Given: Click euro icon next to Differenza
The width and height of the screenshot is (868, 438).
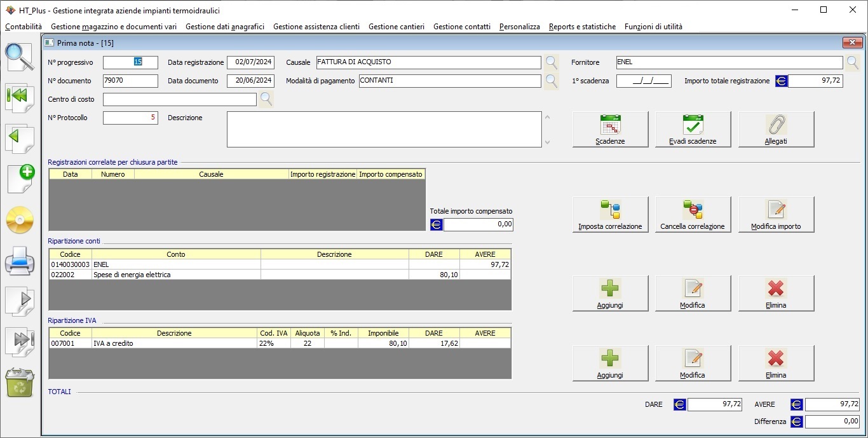Looking at the screenshot, I should (x=797, y=421).
